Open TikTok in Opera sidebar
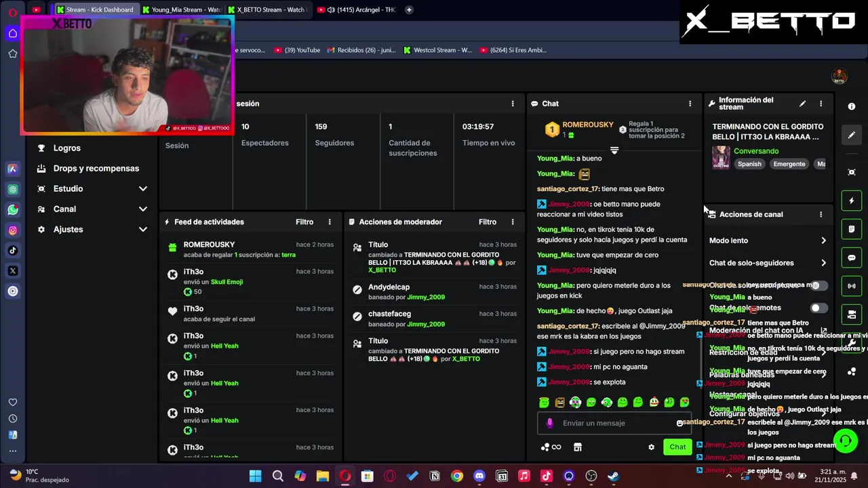Screen dimensions: 868x488 click(13, 250)
